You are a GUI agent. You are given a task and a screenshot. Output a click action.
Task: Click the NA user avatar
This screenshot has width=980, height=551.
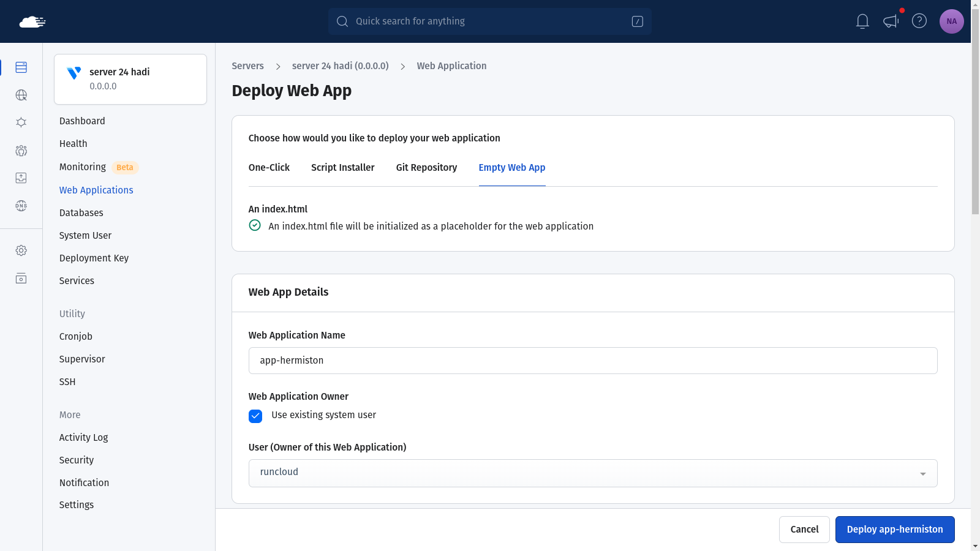(x=951, y=21)
